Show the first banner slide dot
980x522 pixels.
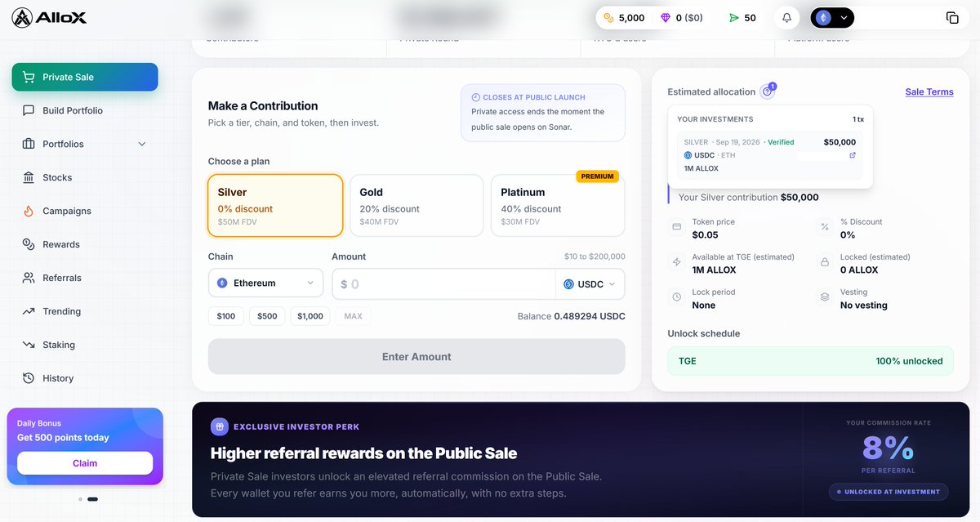80,499
